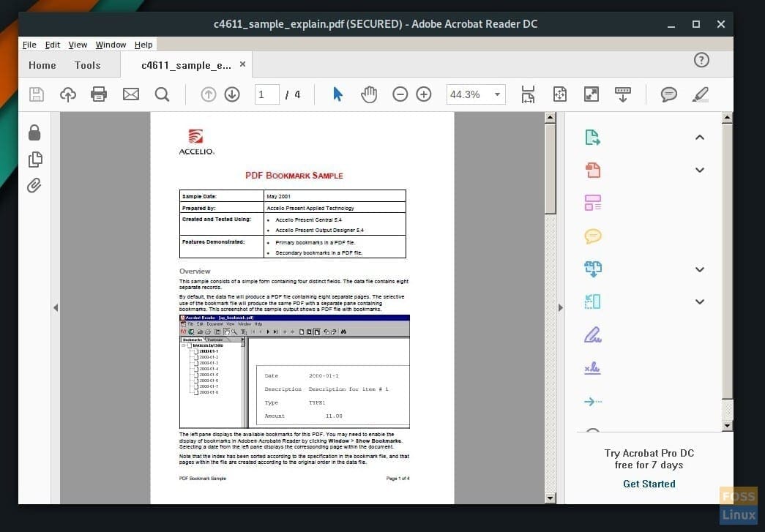765x532 pixels.
Task: Print the document using printer icon
Action: [99, 94]
